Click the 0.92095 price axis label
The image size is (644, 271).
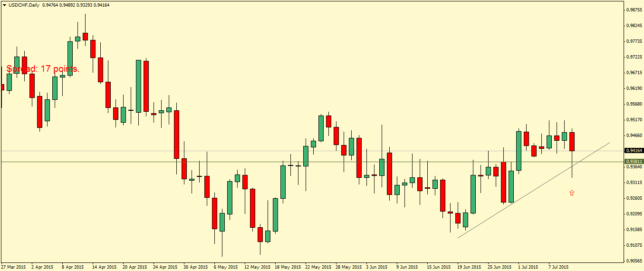click(x=634, y=213)
